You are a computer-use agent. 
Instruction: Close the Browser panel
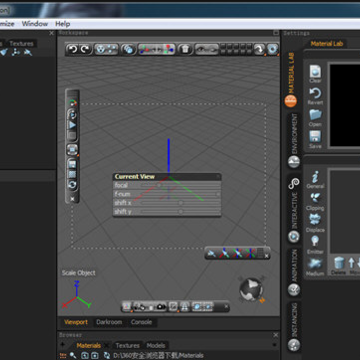[x=276, y=335]
